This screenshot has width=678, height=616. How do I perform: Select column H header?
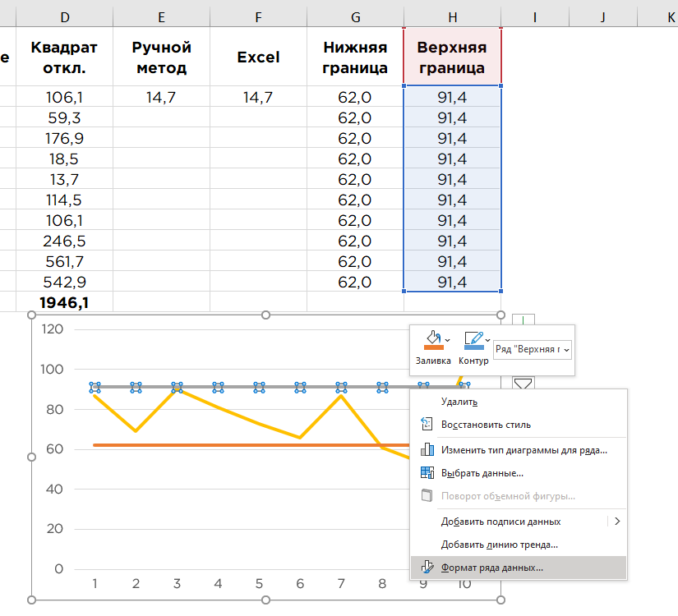(452, 17)
